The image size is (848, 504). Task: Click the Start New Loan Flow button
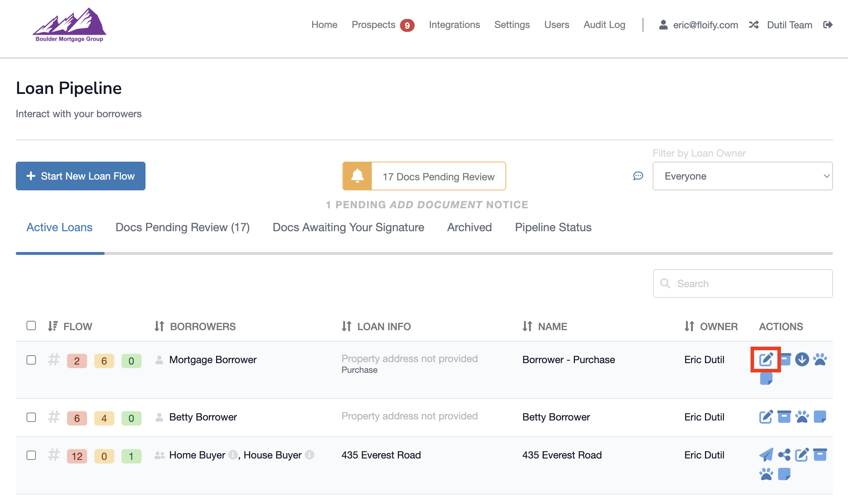click(x=81, y=176)
